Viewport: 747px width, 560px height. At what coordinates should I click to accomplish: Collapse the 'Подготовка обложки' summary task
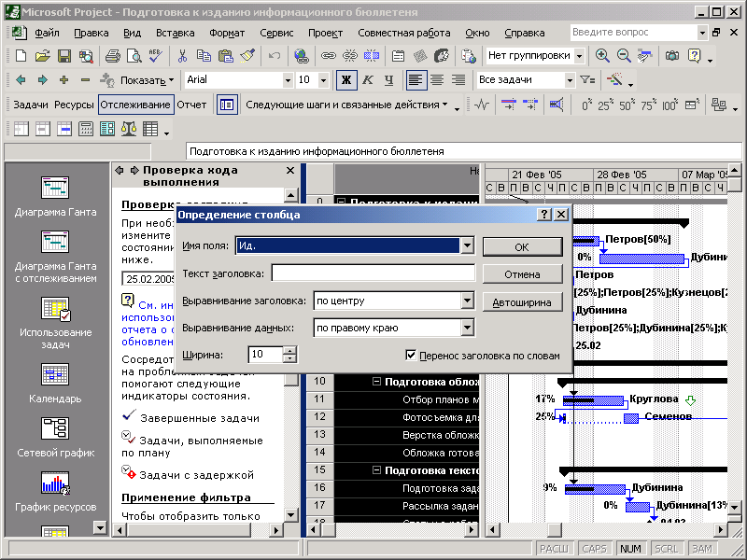pos(376,382)
